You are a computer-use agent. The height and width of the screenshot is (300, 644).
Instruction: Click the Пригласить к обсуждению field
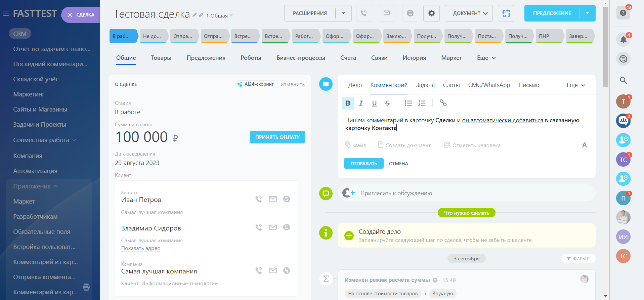(396, 193)
